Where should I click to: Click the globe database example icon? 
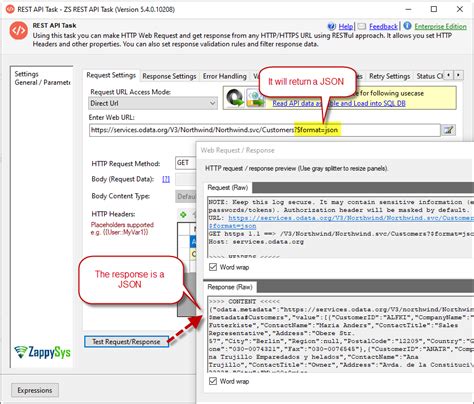[x=256, y=98]
